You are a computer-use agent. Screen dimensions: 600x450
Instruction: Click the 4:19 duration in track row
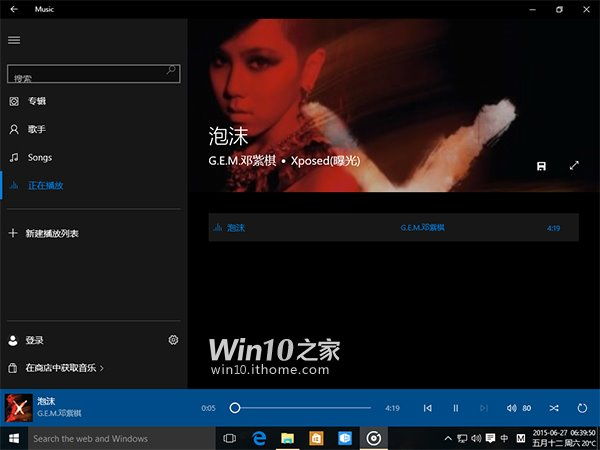tap(553, 228)
